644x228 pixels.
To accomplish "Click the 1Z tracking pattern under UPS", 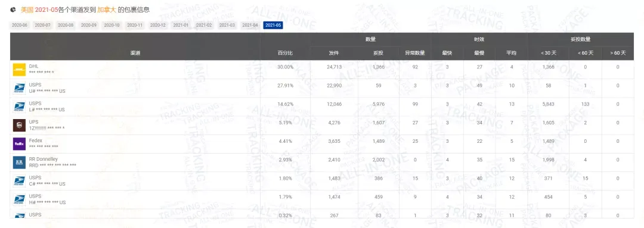I will tap(47, 128).
